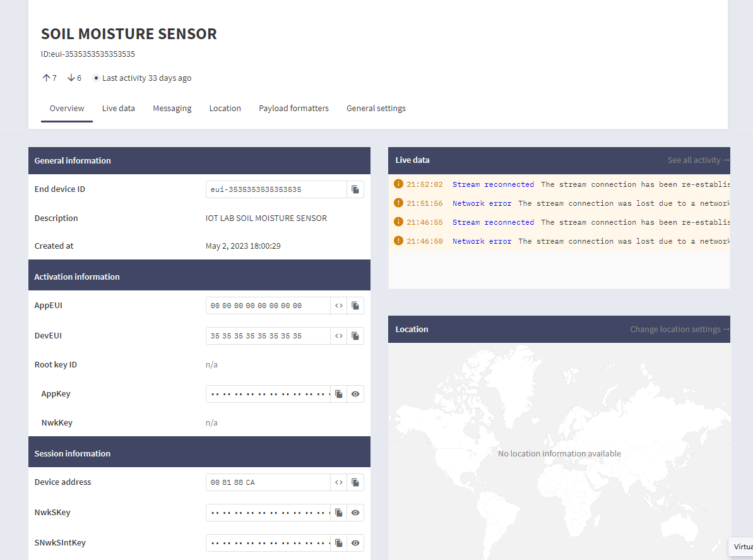Open the Payload formatters tab
The height and width of the screenshot is (560, 753).
point(293,108)
